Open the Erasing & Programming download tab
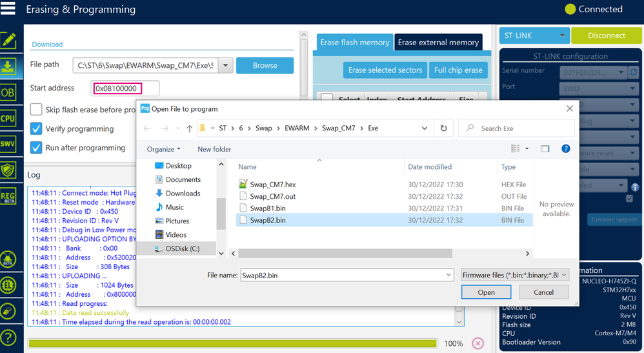The height and width of the screenshot is (353, 644). point(8,66)
